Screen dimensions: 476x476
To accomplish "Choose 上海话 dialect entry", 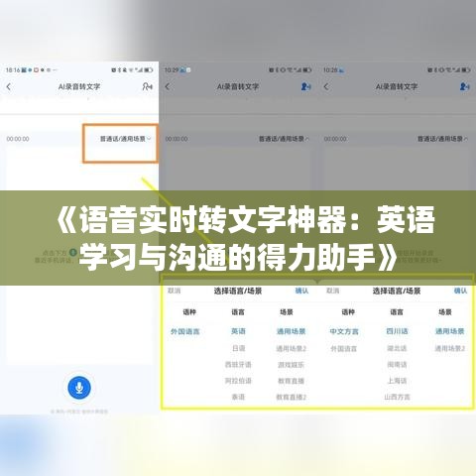I will tap(397, 381).
